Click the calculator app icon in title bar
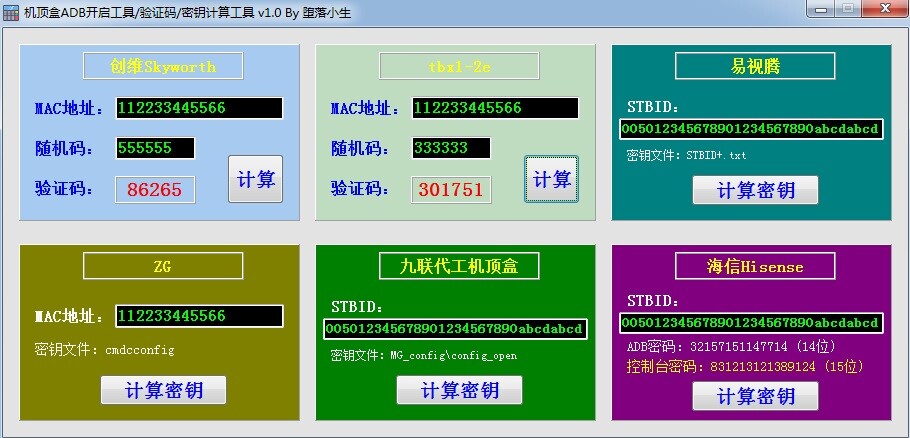Viewport: 910px width, 438px height. click(10, 13)
